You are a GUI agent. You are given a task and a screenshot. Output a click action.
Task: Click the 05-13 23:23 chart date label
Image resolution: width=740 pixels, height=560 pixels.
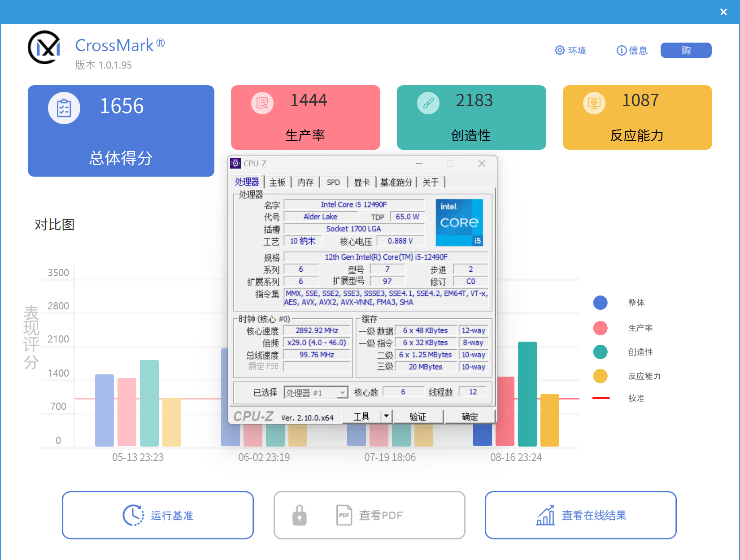pos(138,457)
